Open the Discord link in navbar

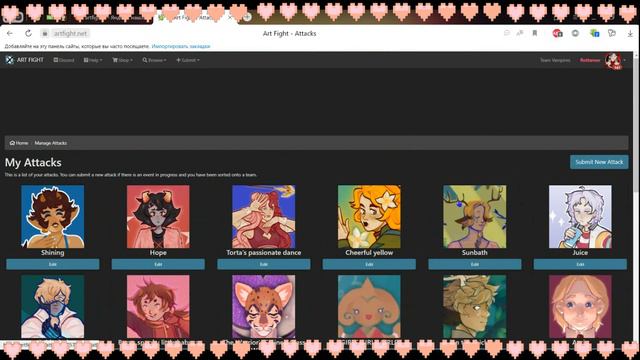pos(64,60)
